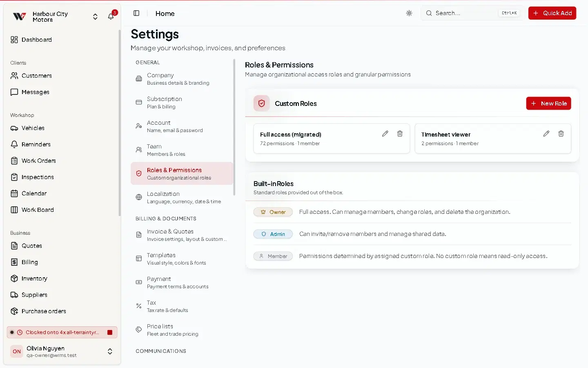Click the Admin role badge
588x368 pixels.
(273, 234)
